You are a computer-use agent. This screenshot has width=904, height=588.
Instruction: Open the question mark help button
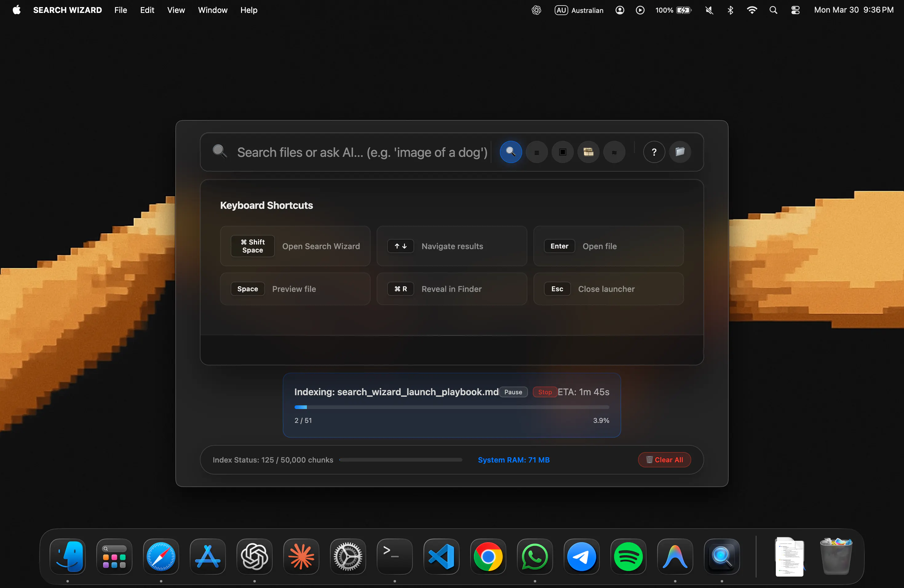tap(654, 152)
